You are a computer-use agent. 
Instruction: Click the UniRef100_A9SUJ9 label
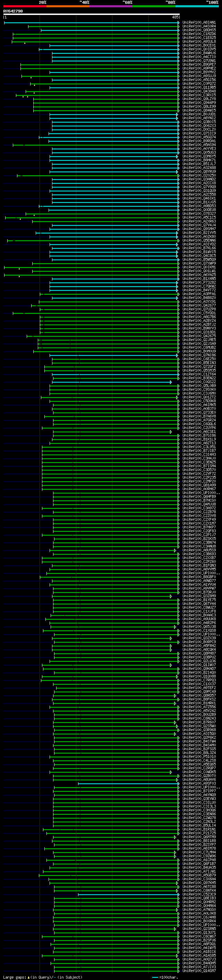coord(199,76)
